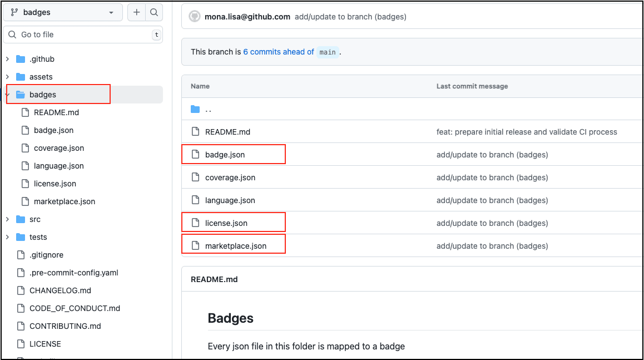Screen dimensions: 644x360
Task: Click the mona.lisa@github.com avatar icon
Action: click(x=195, y=17)
